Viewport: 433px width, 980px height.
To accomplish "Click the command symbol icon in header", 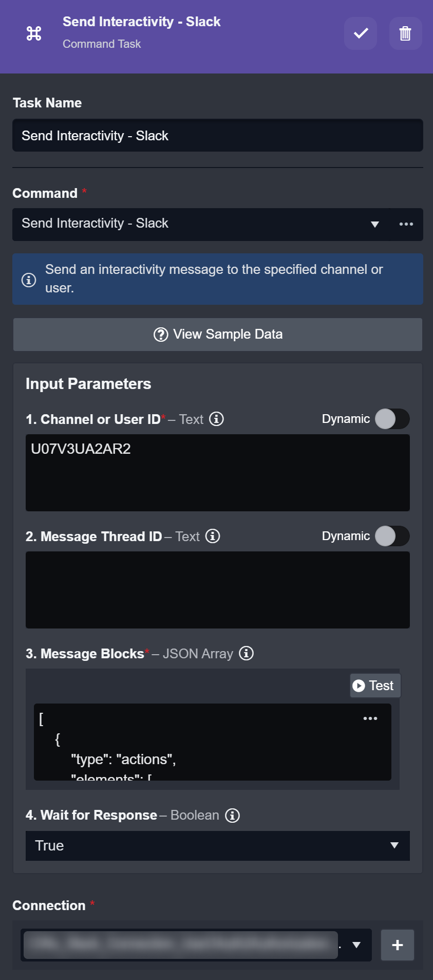I will [x=34, y=33].
